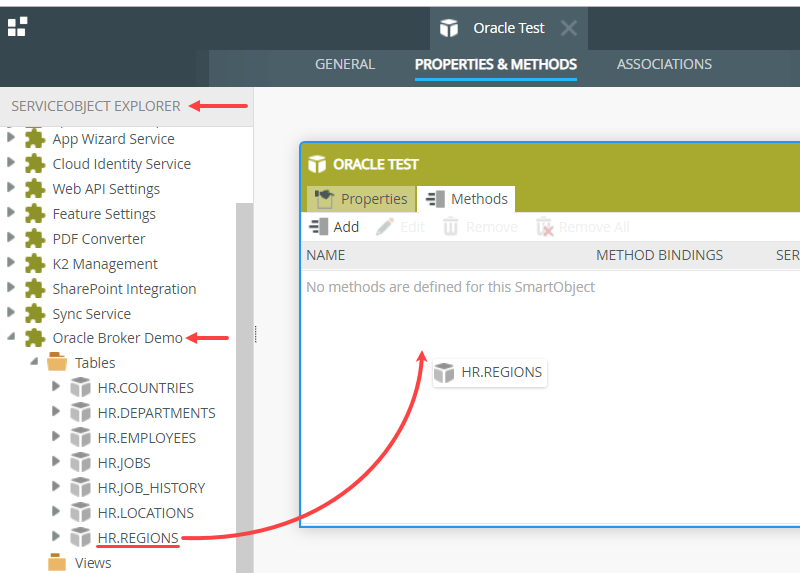
Task: Click the Feature Settings puzzle icon
Action: coord(35,213)
